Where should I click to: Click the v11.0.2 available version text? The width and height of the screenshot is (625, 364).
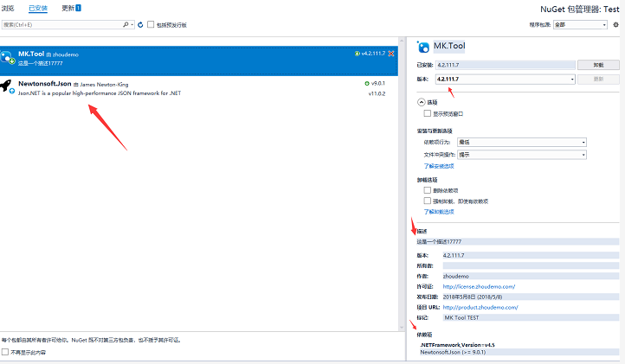coord(377,93)
